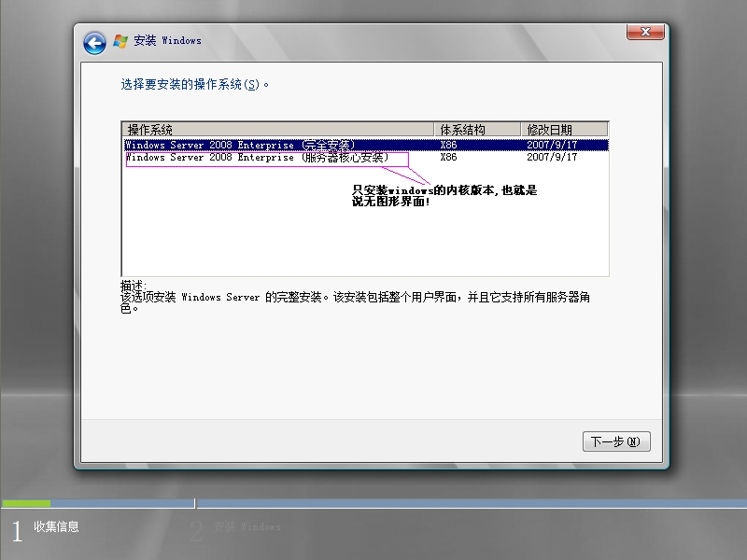The height and width of the screenshot is (560, 747).
Task: Click X86 in the 完全安装 row
Action: point(449,146)
